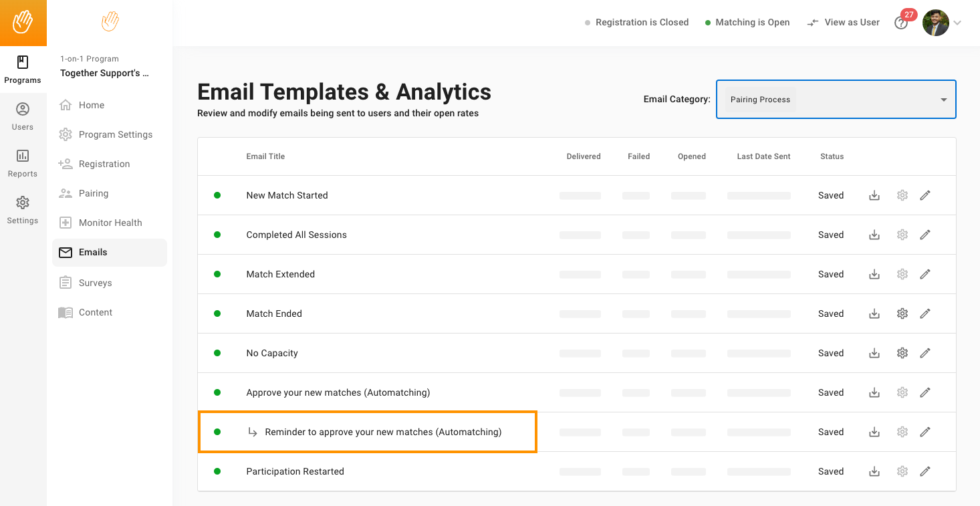Toggle green status dot for Match Extended
The height and width of the screenshot is (506, 980).
[x=217, y=274]
